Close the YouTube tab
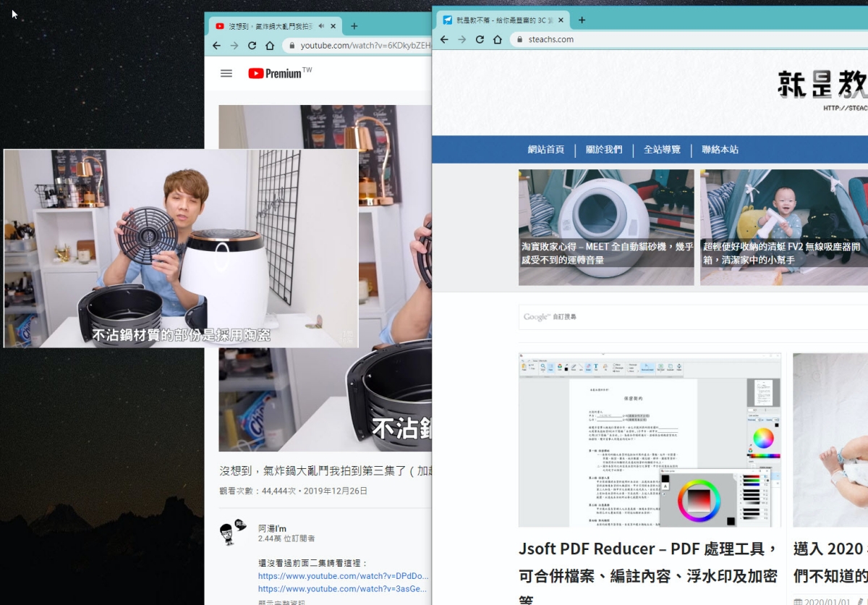This screenshot has width=868, height=605. (333, 26)
